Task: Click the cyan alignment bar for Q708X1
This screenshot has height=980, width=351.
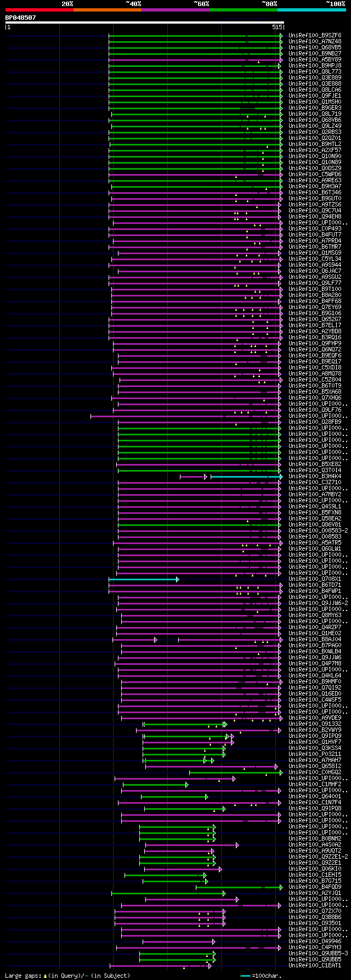Action: (143, 579)
